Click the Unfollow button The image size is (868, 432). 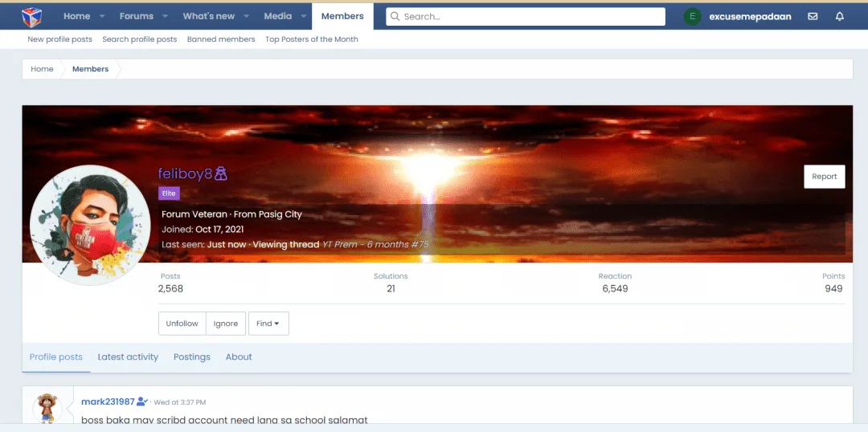[x=182, y=324]
